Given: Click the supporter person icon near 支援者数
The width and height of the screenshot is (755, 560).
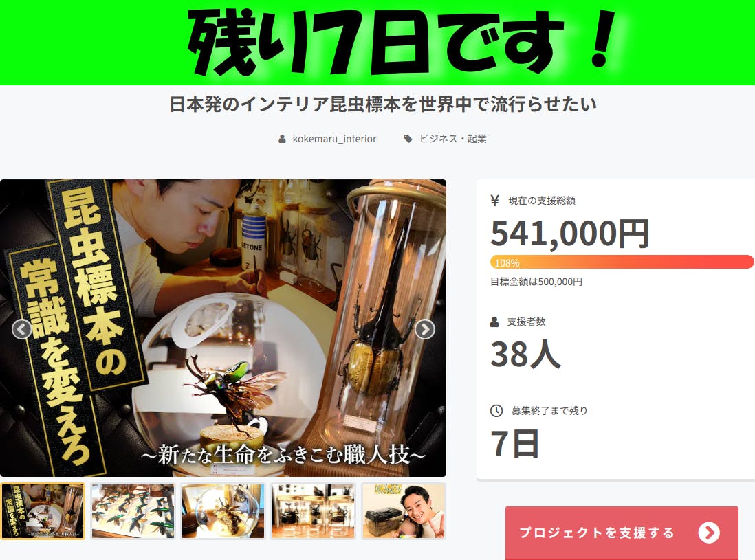Looking at the screenshot, I should pos(494,322).
